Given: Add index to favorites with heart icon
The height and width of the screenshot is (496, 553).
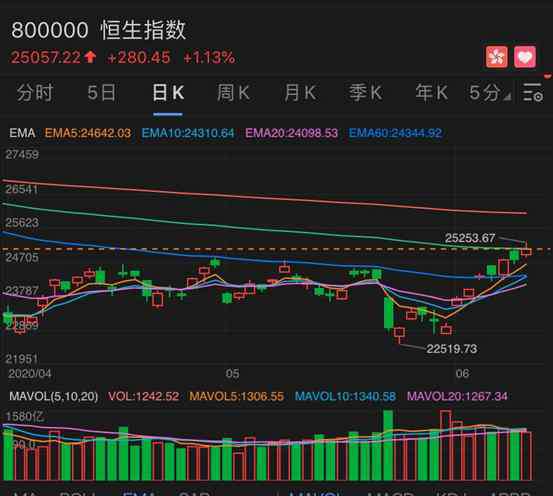Looking at the screenshot, I should tap(525, 56).
